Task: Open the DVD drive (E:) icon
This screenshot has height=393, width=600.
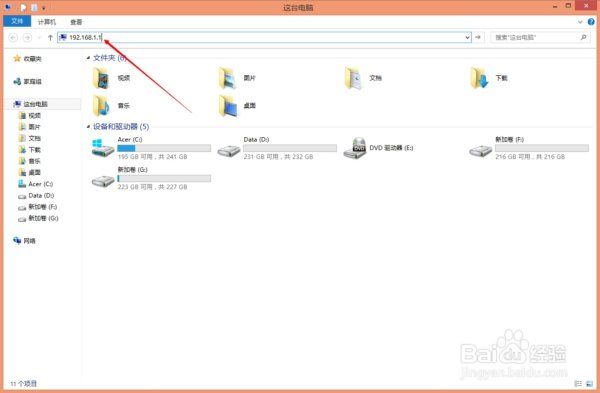Action: pos(354,148)
